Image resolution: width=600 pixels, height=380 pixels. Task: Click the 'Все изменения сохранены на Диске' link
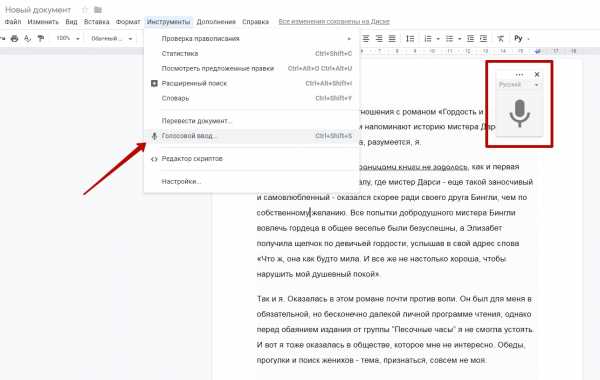click(x=334, y=22)
